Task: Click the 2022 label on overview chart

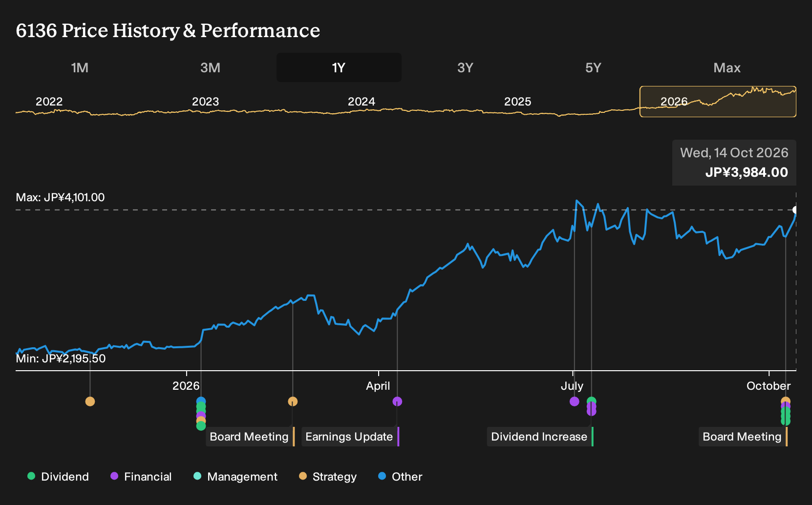Action: tap(49, 102)
